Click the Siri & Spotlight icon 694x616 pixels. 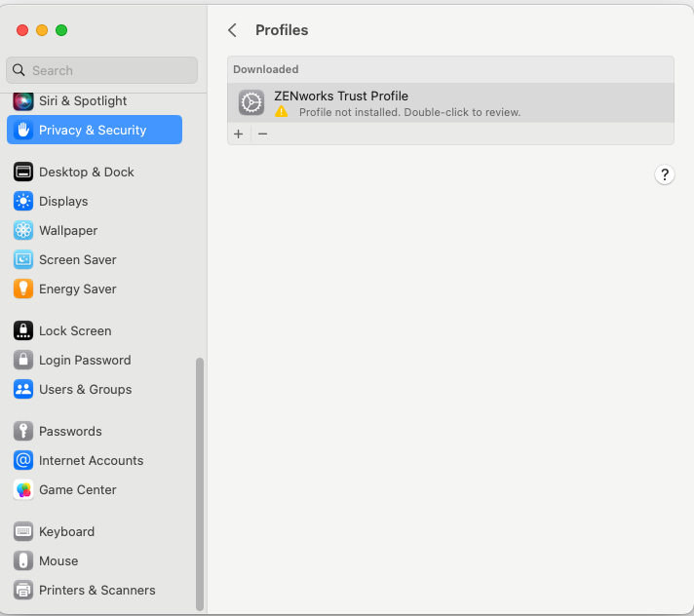pyautogui.click(x=23, y=100)
